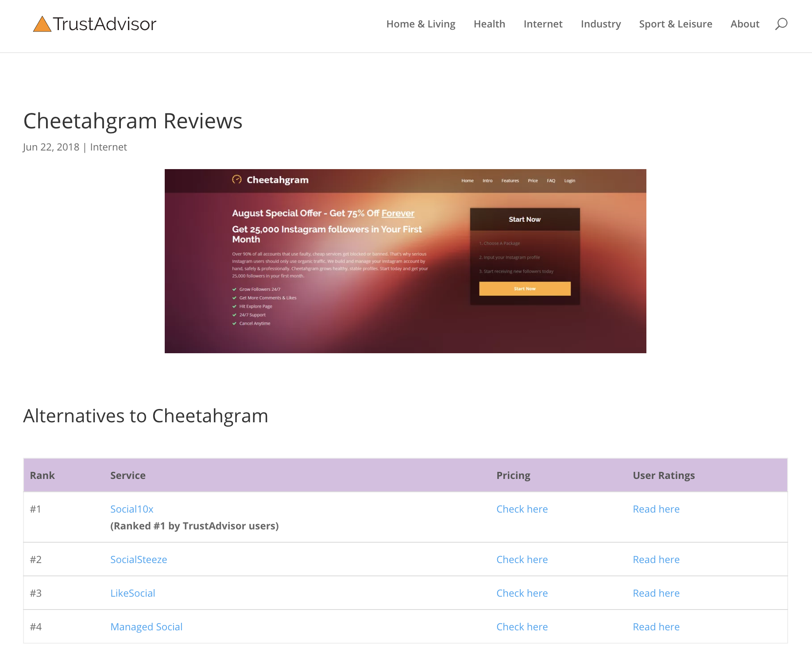This screenshot has width=812, height=656.
Task: Open the Managed Social service link
Action: (147, 627)
